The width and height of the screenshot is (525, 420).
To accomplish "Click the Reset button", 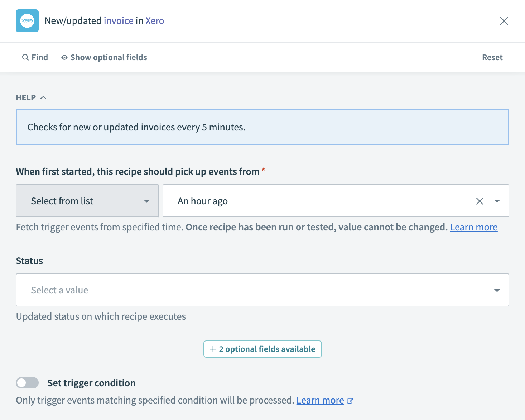I will pyautogui.click(x=492, y=57).
